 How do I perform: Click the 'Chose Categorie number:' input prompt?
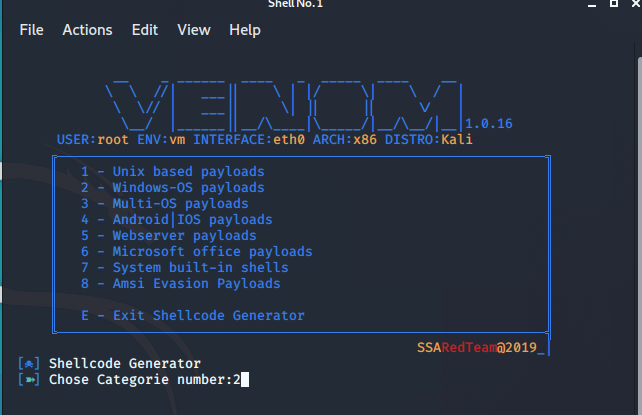[140, 379]
